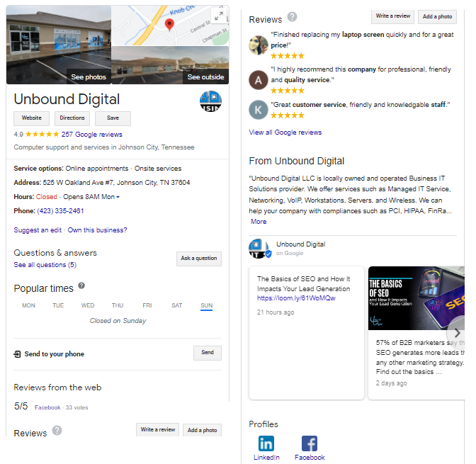The width and height of the screenshot is (476, 464).
Task: Select the SUN tab in Popular times
Action: (206, 305)
